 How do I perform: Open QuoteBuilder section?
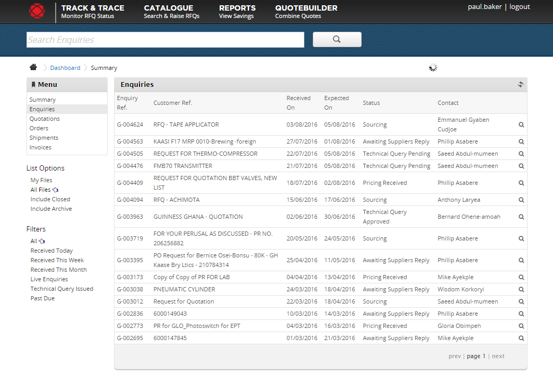pos(306,12)
